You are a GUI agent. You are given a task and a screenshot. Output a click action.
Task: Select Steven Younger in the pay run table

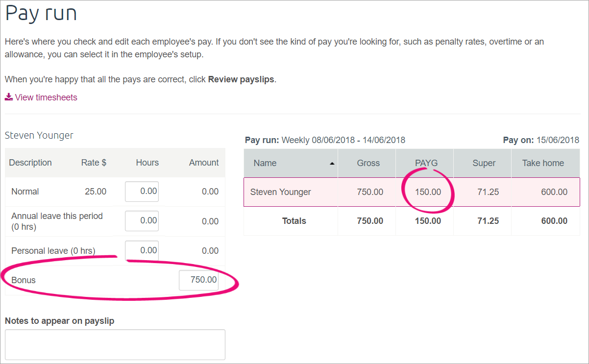click(x=280, y=192)
